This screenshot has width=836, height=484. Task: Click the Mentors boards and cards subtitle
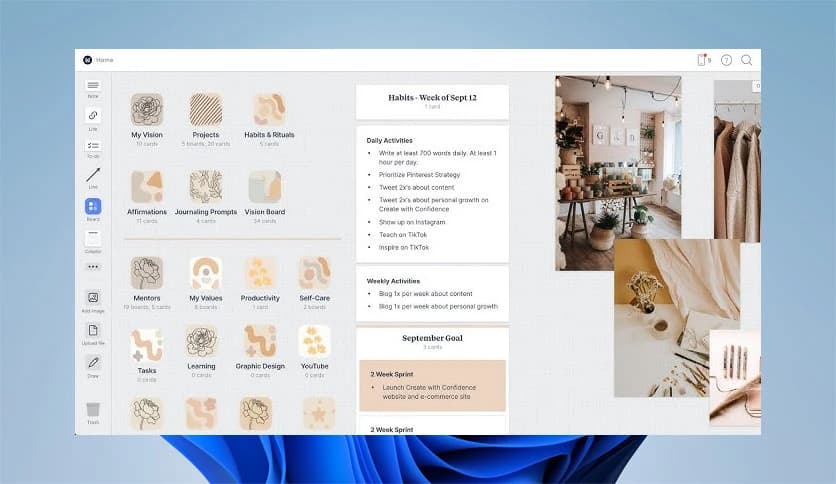[147, 307]
